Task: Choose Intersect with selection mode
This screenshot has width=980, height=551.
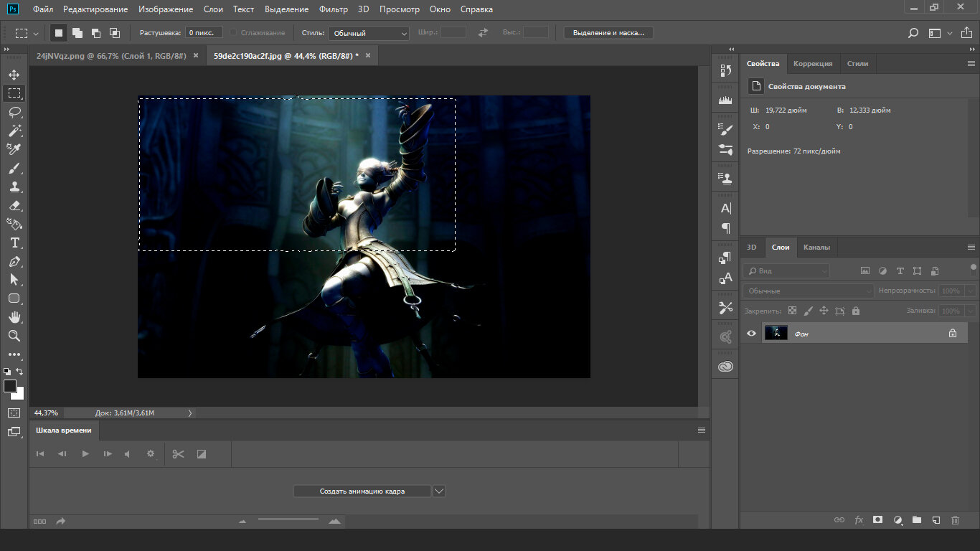Action: click(x=115, y=33)
